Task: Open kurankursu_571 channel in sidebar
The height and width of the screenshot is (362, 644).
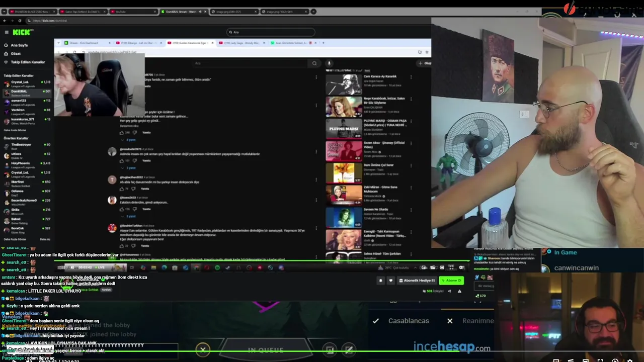Action: tap(27, 121)
